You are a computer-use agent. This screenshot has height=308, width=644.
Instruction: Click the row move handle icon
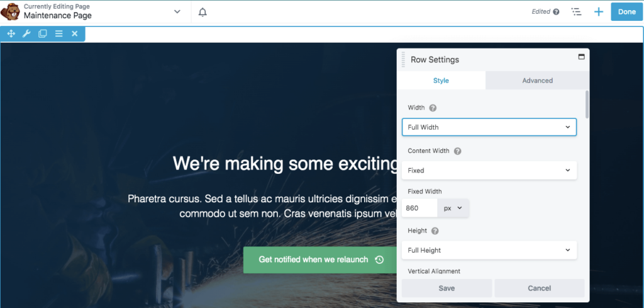(11, 33)
